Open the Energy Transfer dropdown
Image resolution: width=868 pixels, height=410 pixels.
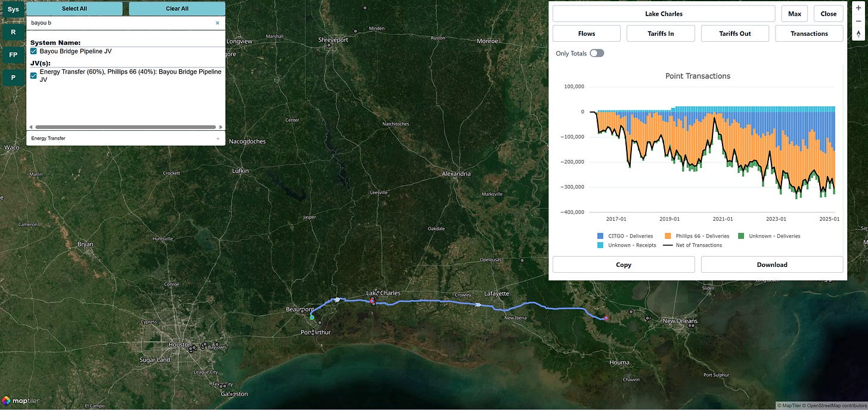[x=126, y=138]
